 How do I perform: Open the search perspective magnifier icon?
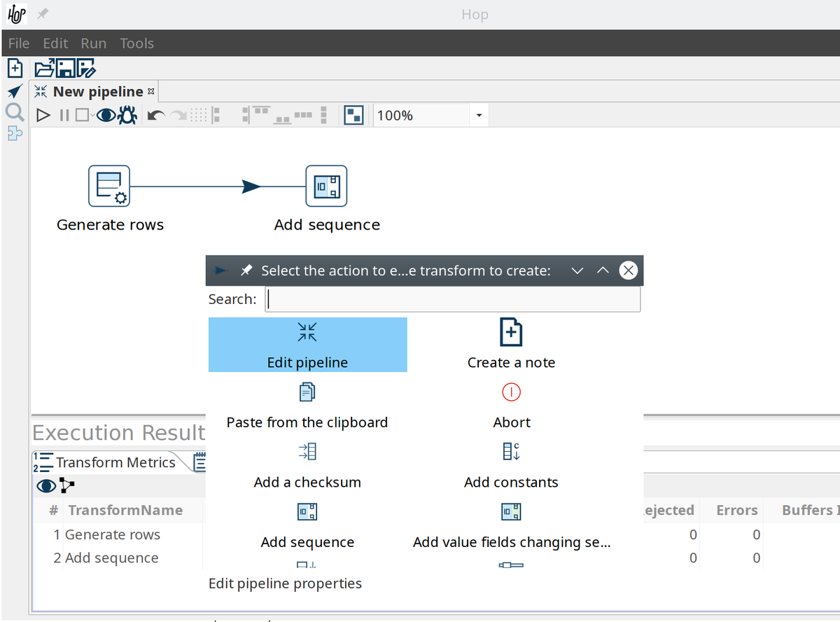(15, 112)
